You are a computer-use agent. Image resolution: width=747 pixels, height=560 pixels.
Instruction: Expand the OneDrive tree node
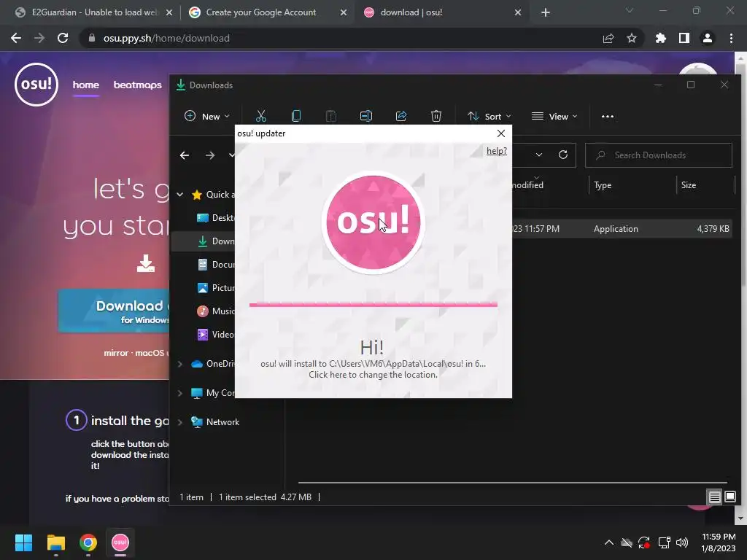pos(179,364)
